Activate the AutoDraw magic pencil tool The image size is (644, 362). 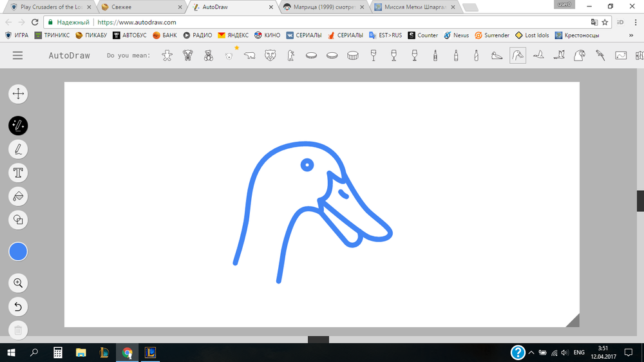[18, 126]
